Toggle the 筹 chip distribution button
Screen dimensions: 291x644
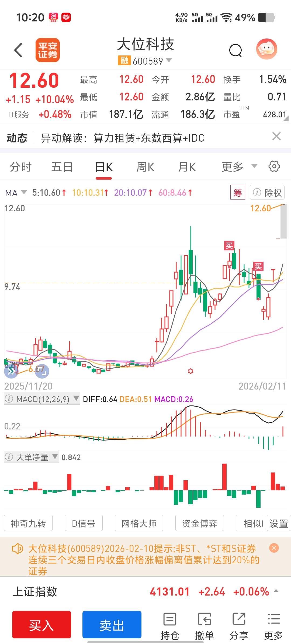(x=237, y=192)
